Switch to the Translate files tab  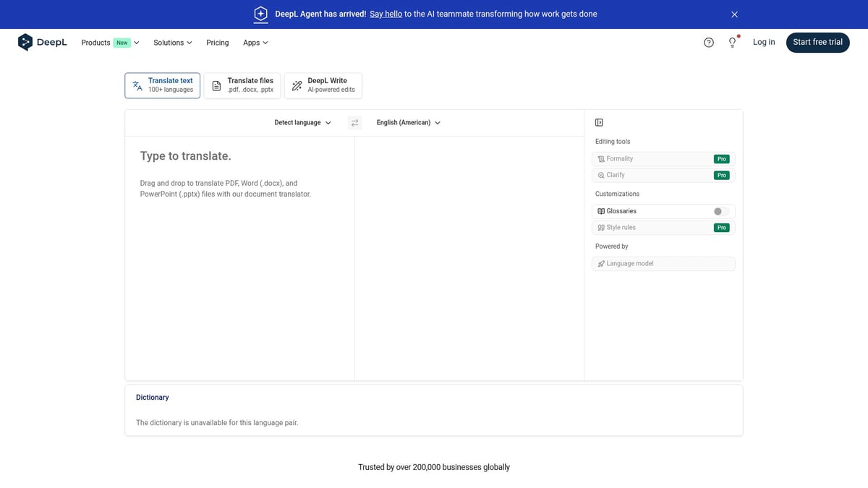click(x=242, y=85)
